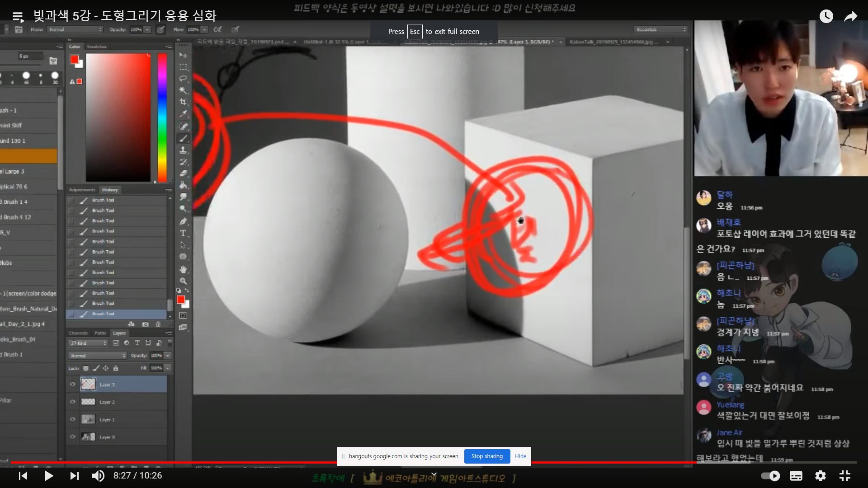868x488 pixels.
Task: Select the Lasso tool in toolbar
Action: coord(183,78)
